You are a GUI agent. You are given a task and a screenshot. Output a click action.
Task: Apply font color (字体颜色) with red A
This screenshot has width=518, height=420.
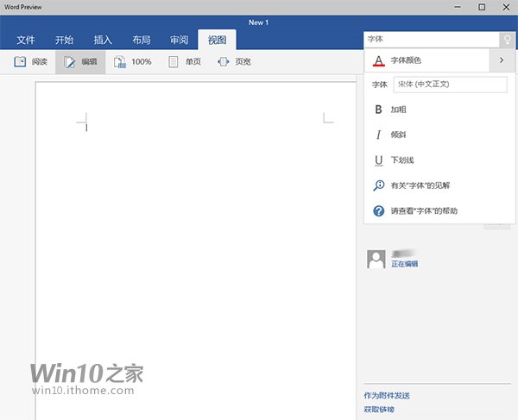pos(426,60)
